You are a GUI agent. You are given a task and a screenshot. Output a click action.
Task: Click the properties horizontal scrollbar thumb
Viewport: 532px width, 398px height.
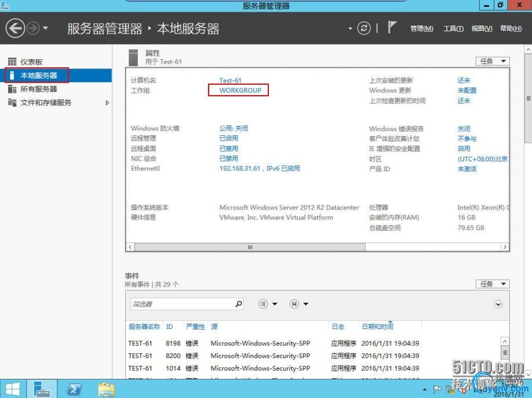250,247
